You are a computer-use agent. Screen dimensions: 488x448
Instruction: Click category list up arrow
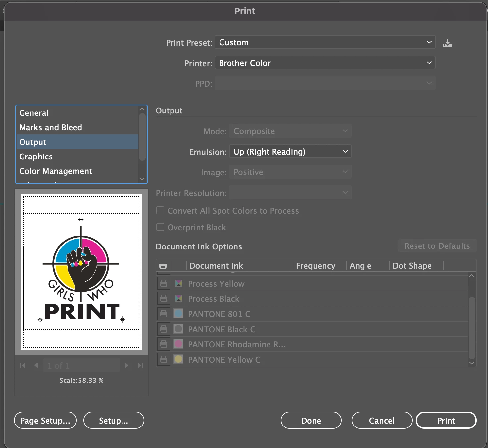click(x=142, y=109)
